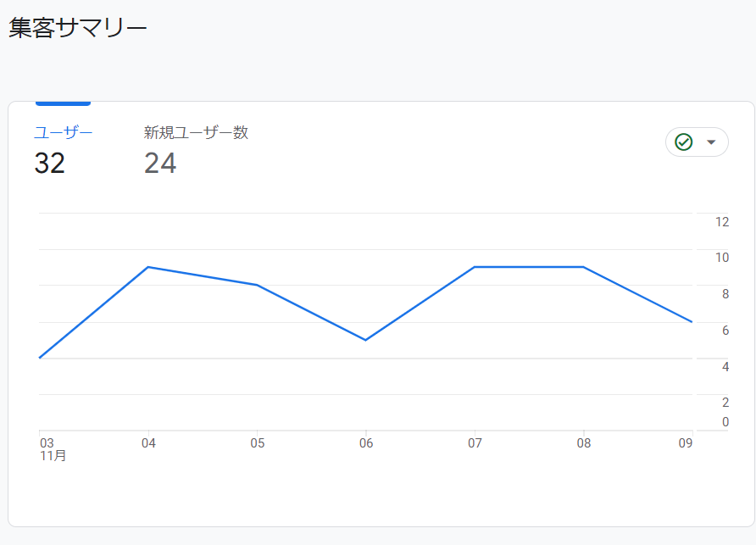
Task: Click the chart end point on 09
Action: 692,322
